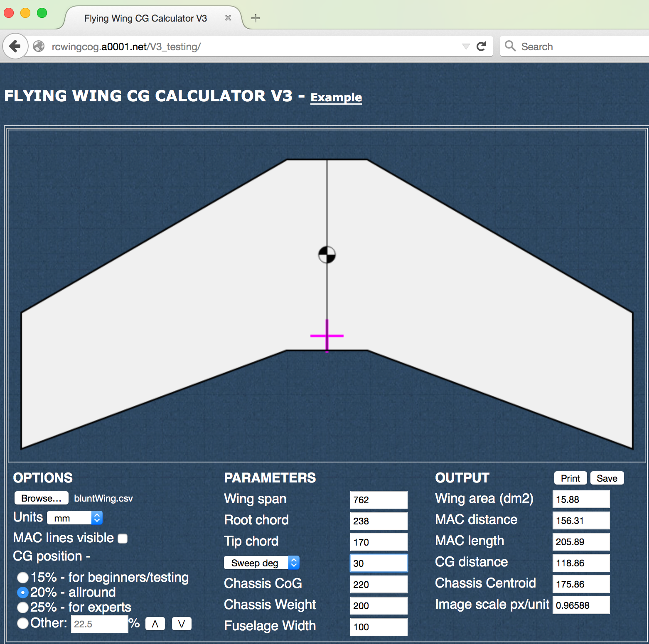Expand the address bar history dropdown
649x644 pixels.
pos(465,46)
